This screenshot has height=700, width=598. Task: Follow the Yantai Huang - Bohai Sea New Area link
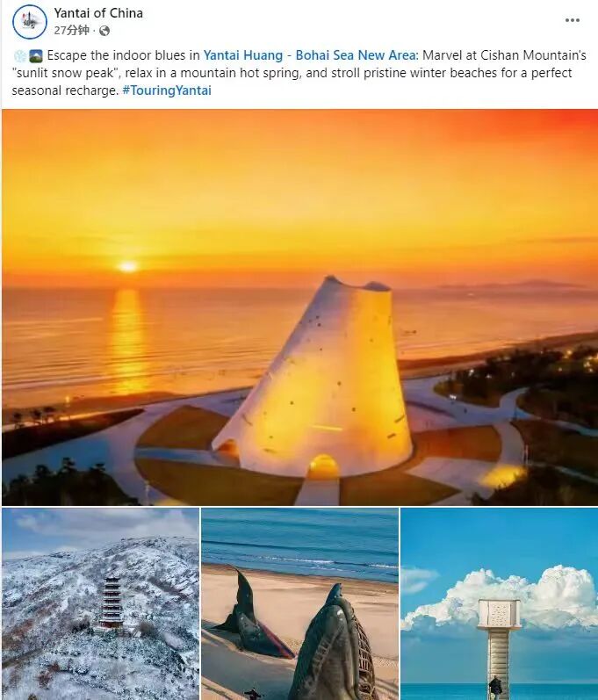[310, 55]
